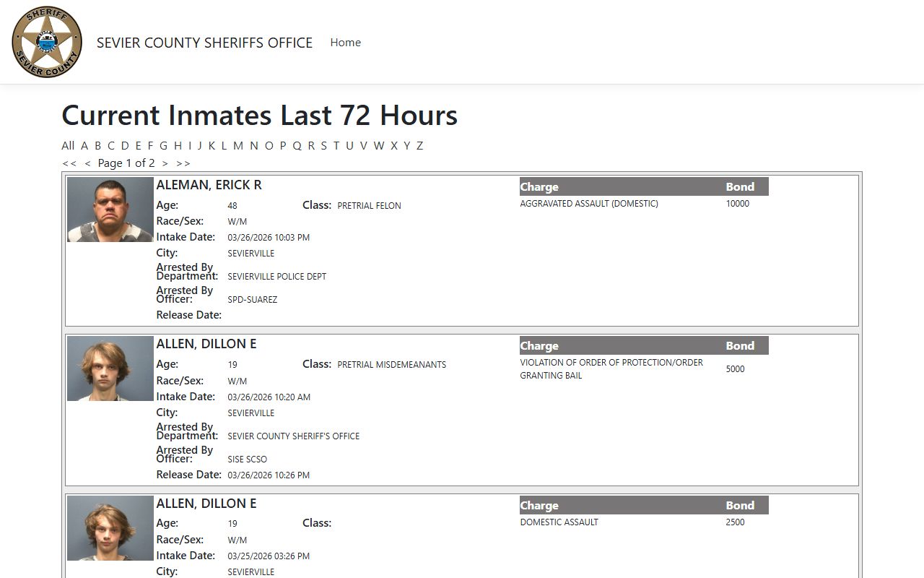
Task: Filter inmates by letter M
Action: point(238,145)
